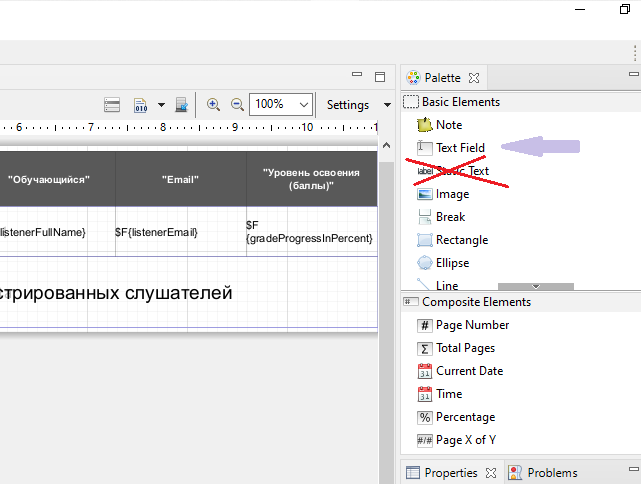Screen dimensions: 641x484
Task: Insert the Current Date element
Action: (x=469, y=371)
